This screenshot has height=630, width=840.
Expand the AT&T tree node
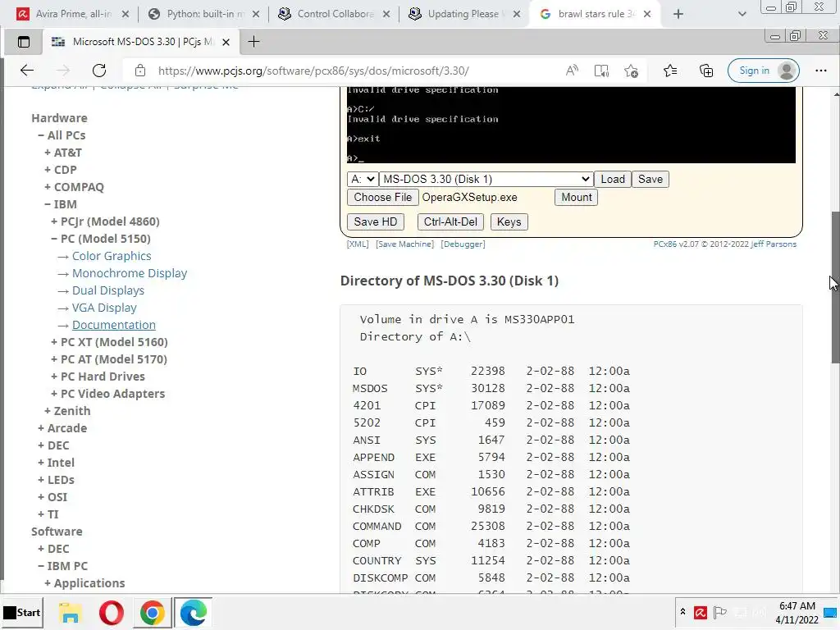click(x=62, y=152)
